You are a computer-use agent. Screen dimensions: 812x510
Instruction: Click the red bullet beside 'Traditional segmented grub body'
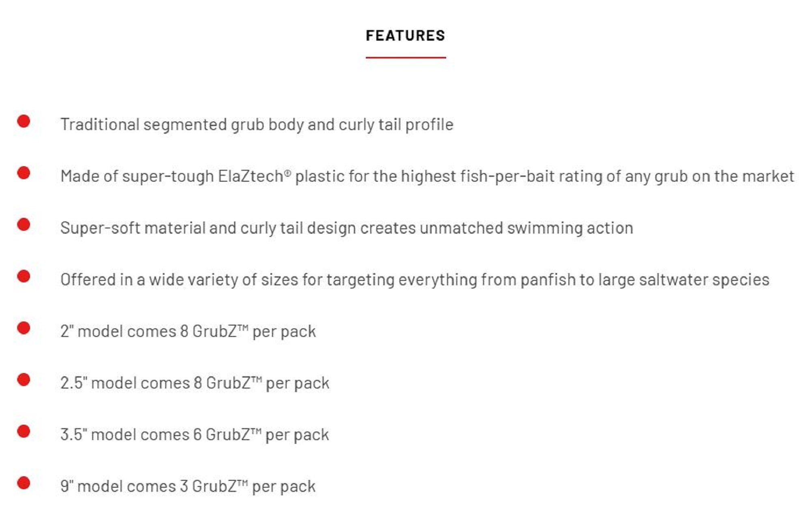tap(24, 121)
